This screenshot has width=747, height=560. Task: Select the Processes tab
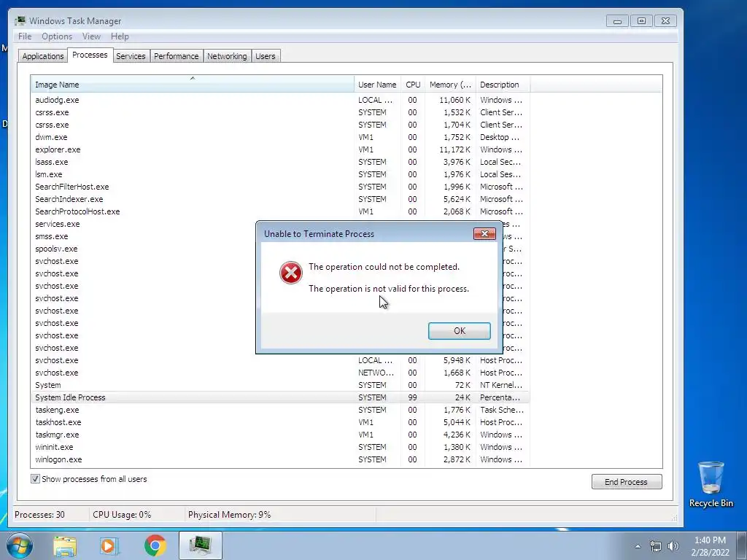[x=90, y=55]
